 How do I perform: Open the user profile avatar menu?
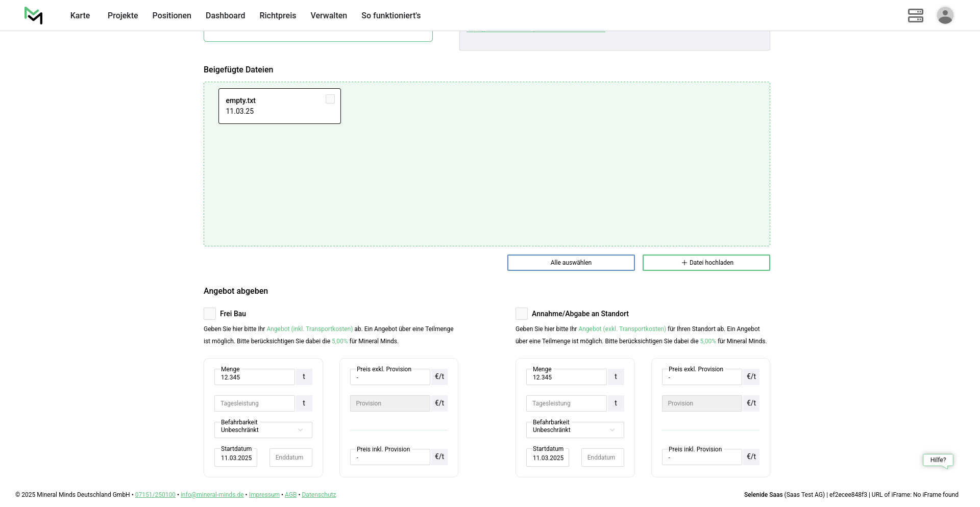pyautogui.click(x=945, y=15)
